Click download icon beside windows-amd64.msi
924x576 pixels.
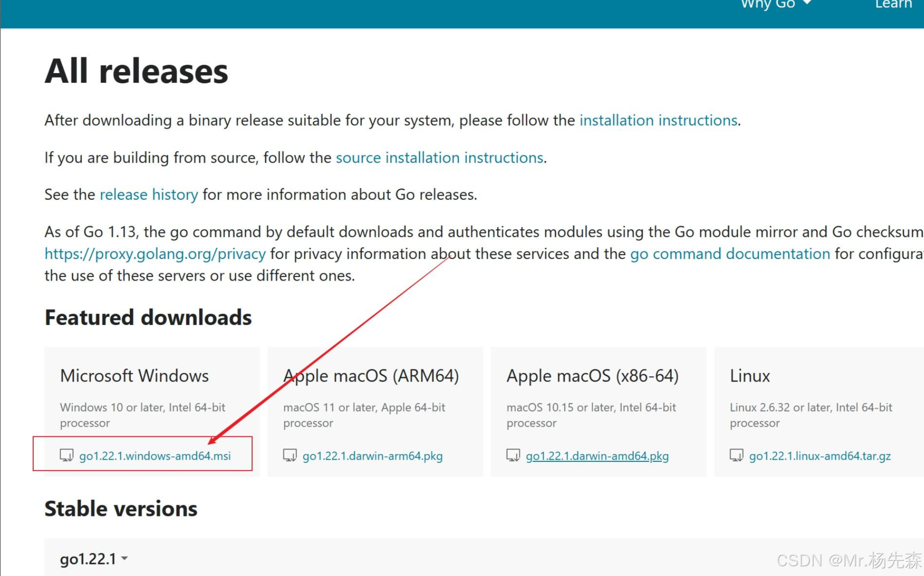[66, 455]
